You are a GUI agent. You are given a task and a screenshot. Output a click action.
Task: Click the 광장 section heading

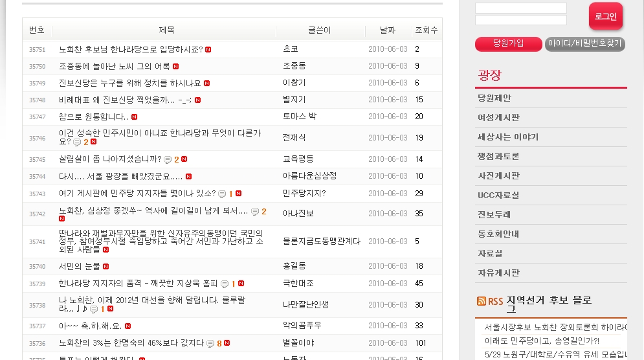pyautogui.click(x=489, y=75)
